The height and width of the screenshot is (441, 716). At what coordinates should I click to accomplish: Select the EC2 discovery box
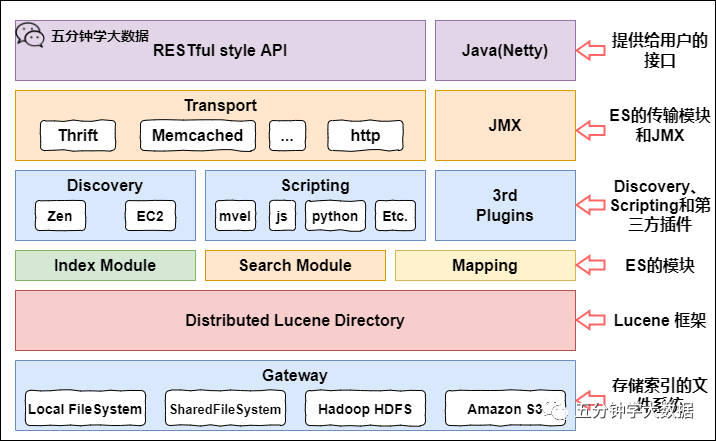point(150,215)
